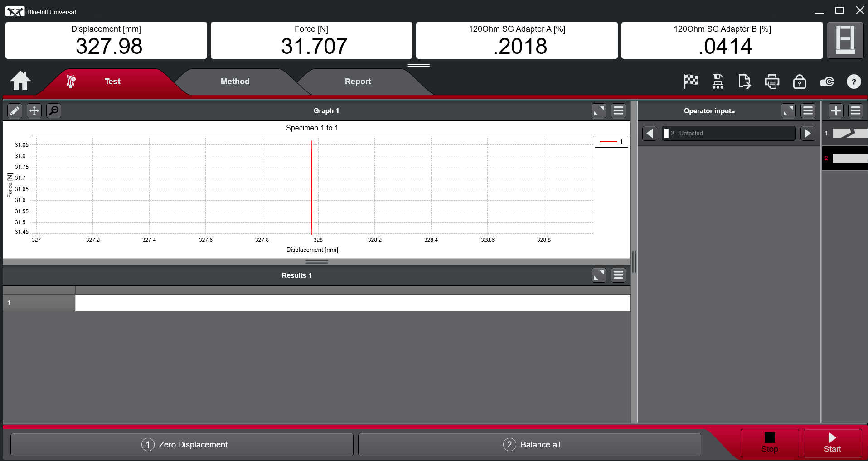
Task: Switch to the Report tab
Action: click(x=358, y=82)
